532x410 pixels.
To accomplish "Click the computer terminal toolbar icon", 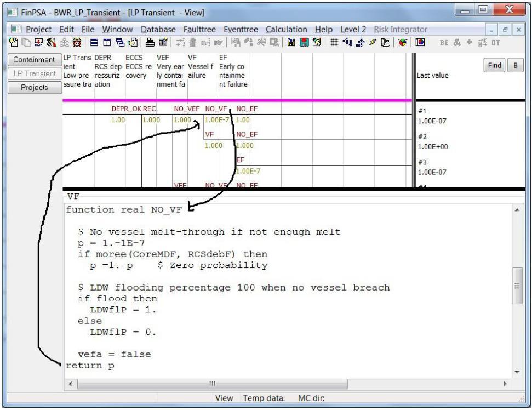I will (385, 42).
